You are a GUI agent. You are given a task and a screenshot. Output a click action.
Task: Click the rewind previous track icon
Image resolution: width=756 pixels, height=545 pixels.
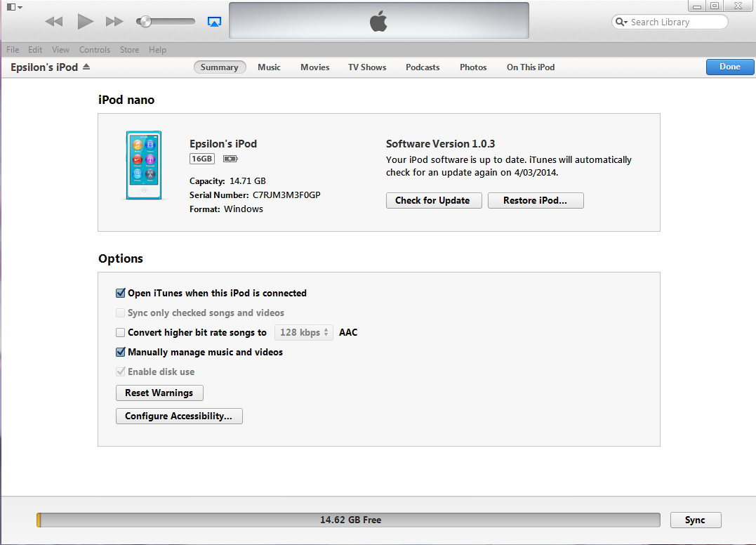click(54, 22)
